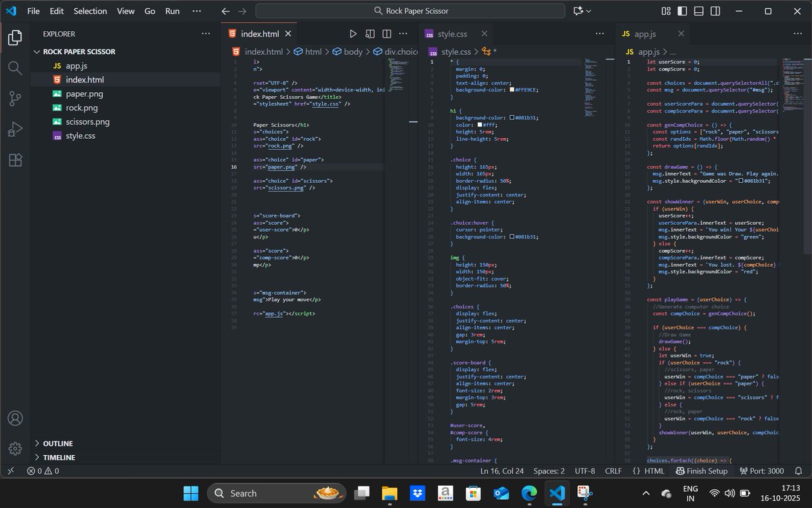Open Task View from taskbar
Image resolution: width=812 pixels, height=508 pixels.
[x=363, y=493]
